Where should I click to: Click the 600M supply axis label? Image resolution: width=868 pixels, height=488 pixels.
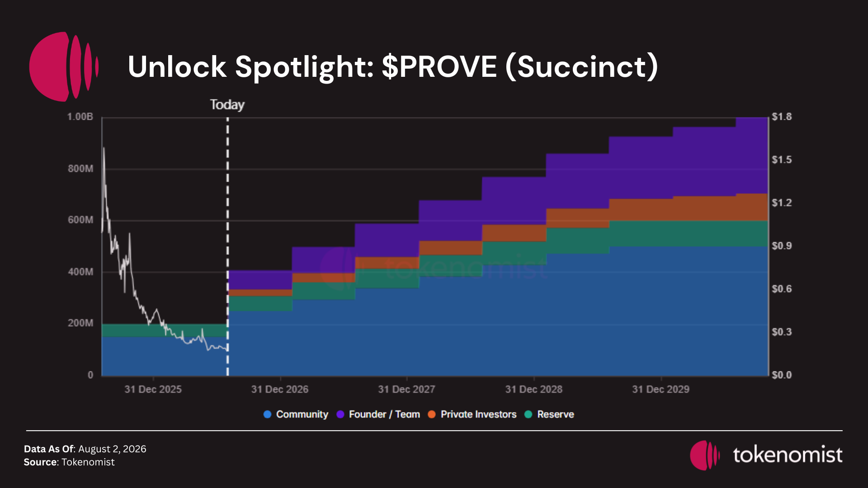pos(80,220)
